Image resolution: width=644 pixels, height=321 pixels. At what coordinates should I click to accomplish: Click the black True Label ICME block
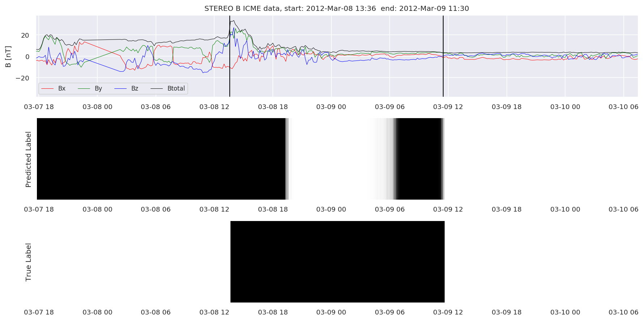(x=338, y=262)
